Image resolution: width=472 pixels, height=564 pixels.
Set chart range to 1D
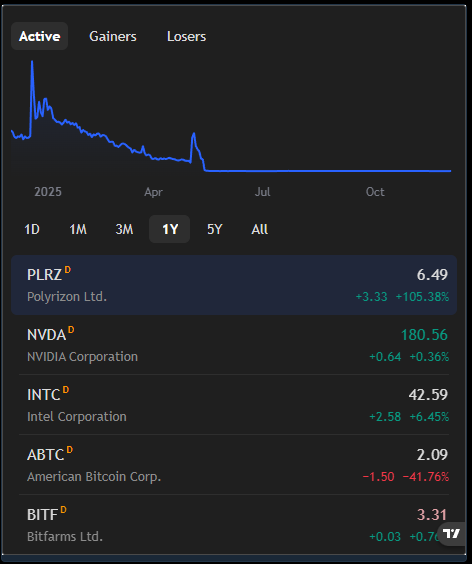[32, 229]
